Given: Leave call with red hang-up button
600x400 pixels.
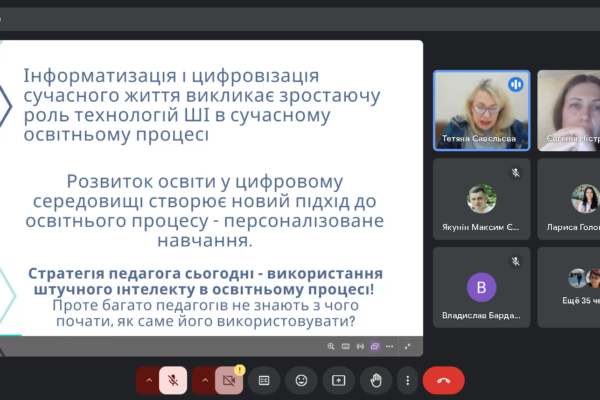Looking at the screenshot, I should point(443,380).
